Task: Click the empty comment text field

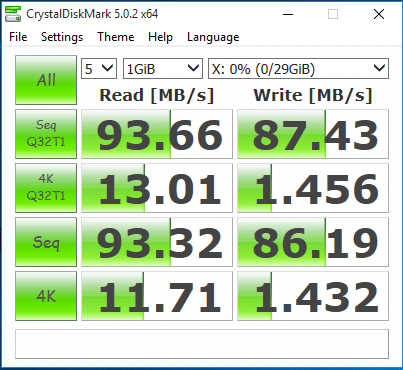Action: (202, 344)
